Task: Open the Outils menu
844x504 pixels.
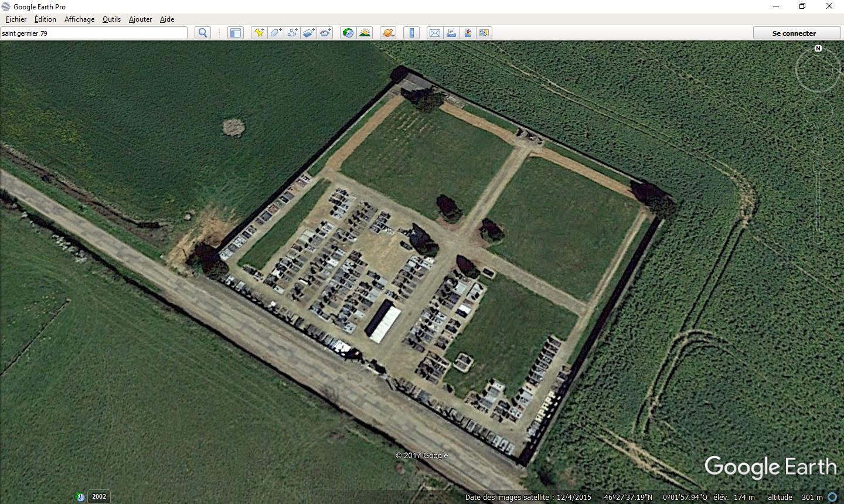Action: 111,19
